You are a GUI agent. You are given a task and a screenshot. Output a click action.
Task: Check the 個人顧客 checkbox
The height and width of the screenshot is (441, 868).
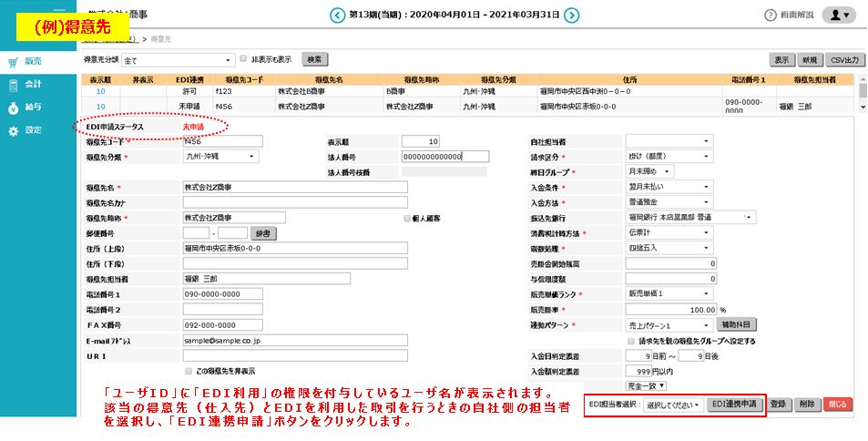pyautogui.click(x=406, y=219)
